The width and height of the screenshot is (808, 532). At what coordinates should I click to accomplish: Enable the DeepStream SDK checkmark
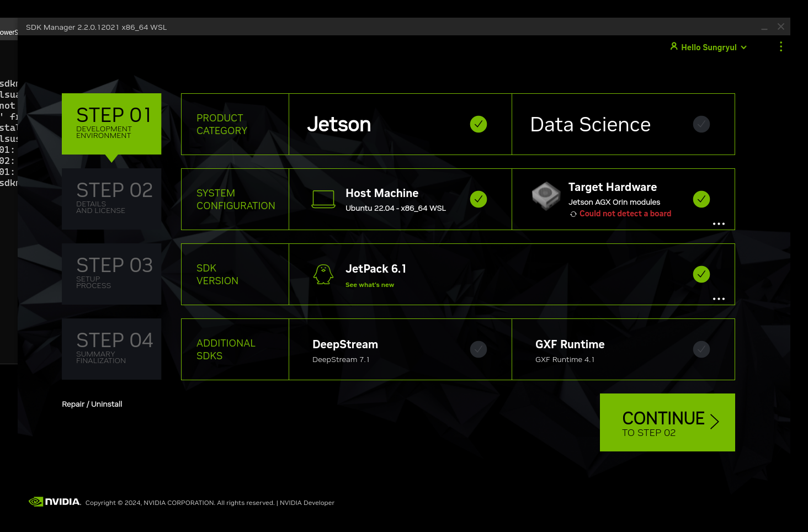point(479,349)
